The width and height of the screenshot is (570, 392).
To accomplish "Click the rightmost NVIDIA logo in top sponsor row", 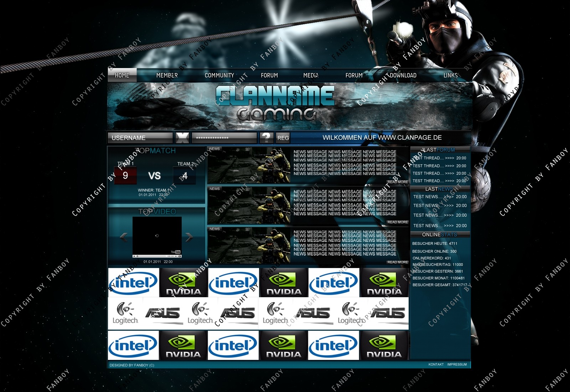I will 384,283.
